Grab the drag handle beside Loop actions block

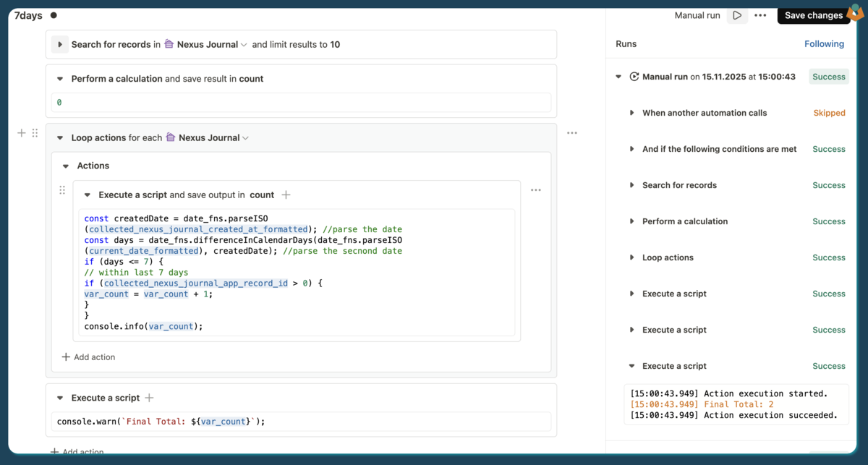tap(35, 133)
